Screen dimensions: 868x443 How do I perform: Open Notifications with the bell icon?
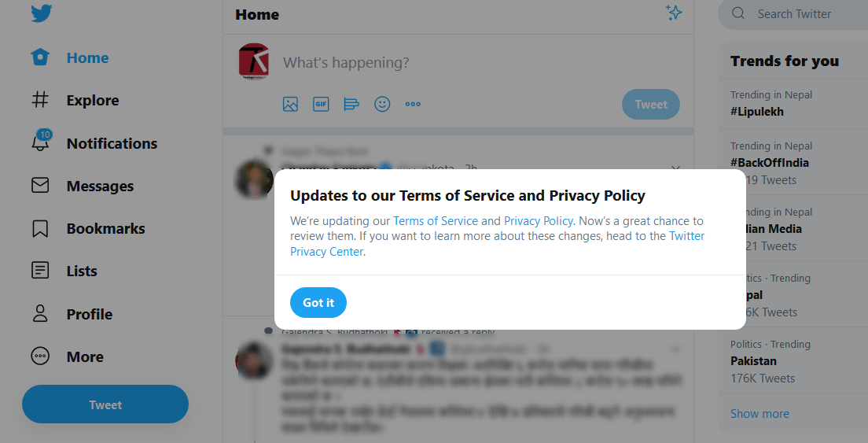pos(40,142)
